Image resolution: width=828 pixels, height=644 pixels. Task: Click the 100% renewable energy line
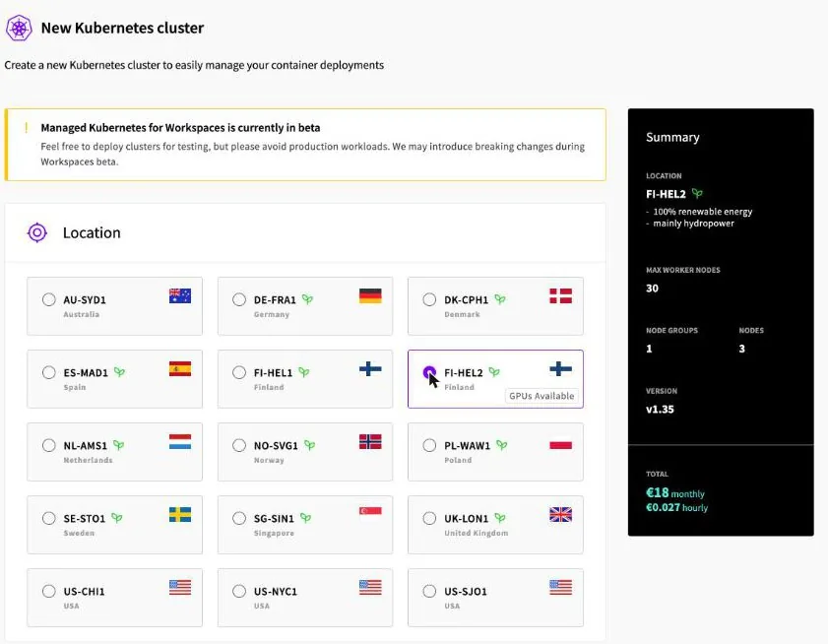coord(702,212)
